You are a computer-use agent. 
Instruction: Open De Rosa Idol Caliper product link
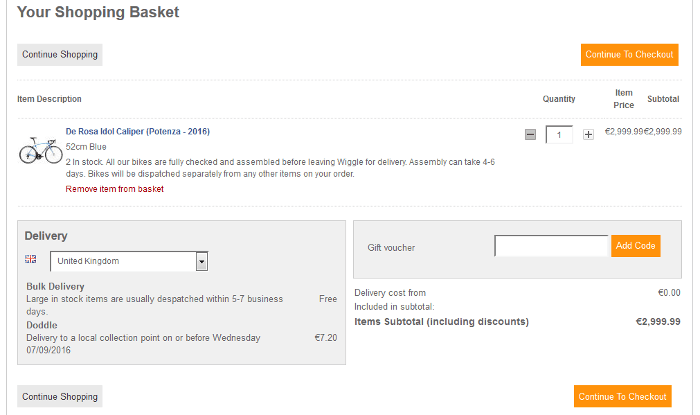coord(138,131)
